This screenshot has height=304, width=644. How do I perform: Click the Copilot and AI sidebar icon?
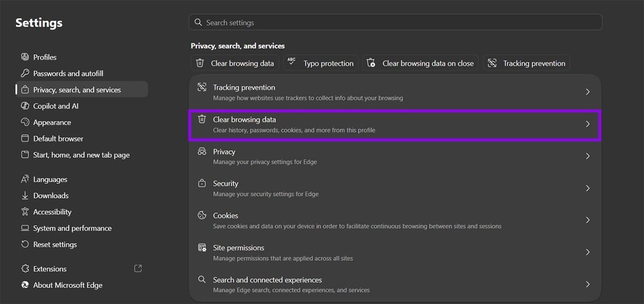(25, 106)
